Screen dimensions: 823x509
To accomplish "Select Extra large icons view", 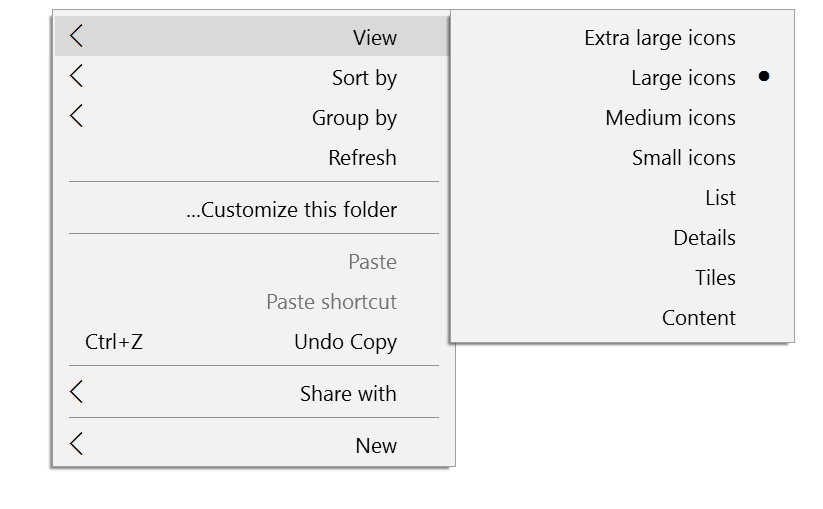I will pyautogui.click(x=660, y=39).
